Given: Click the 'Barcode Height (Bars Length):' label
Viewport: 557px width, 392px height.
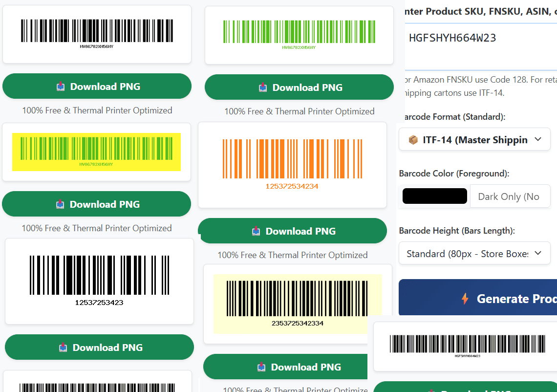Looking at the screenshot, I should point(457,231).
